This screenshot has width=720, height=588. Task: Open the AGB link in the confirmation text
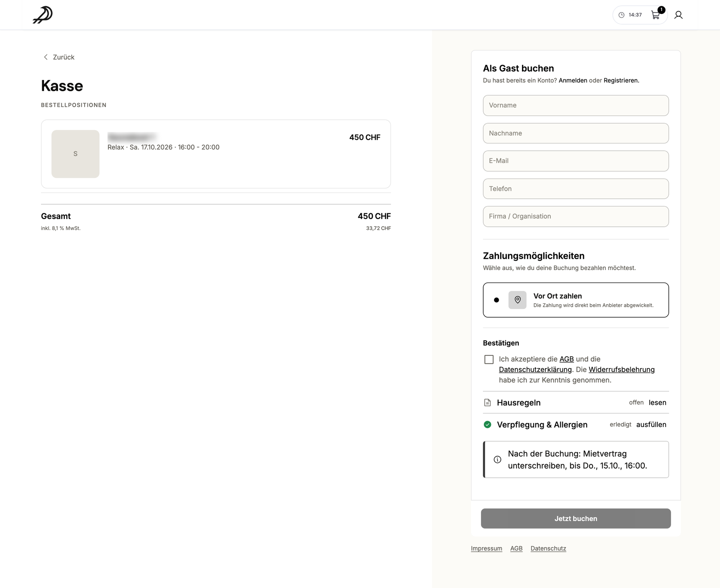coord(567,359)
